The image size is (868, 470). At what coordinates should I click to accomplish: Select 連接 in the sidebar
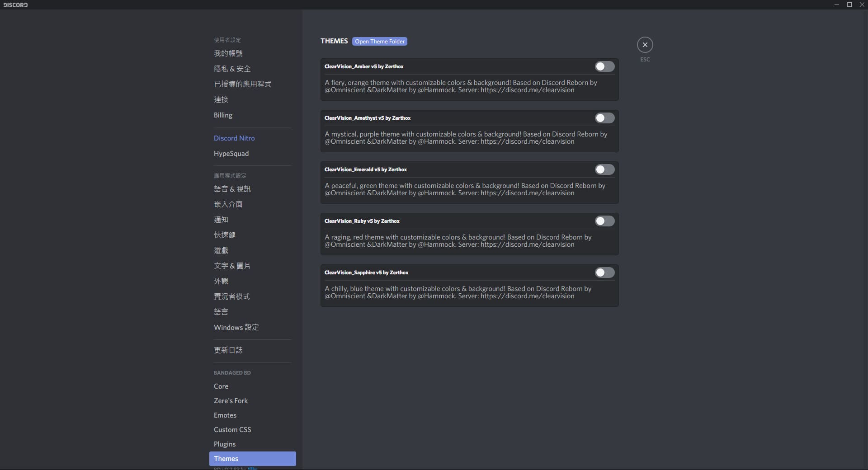pos(252,99)
